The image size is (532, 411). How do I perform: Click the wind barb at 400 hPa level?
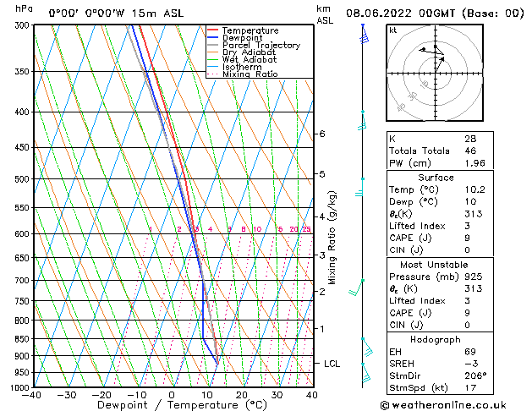click(x=362, y=120)
